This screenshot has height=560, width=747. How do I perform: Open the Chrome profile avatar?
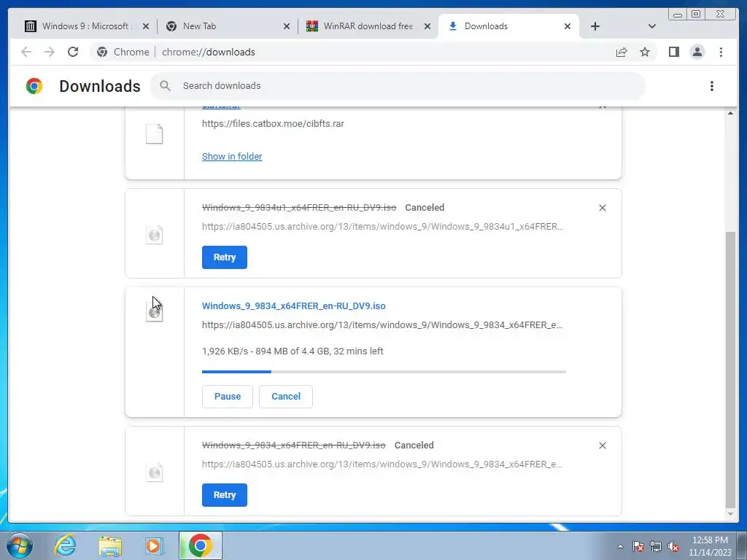(x=697, y=52)
